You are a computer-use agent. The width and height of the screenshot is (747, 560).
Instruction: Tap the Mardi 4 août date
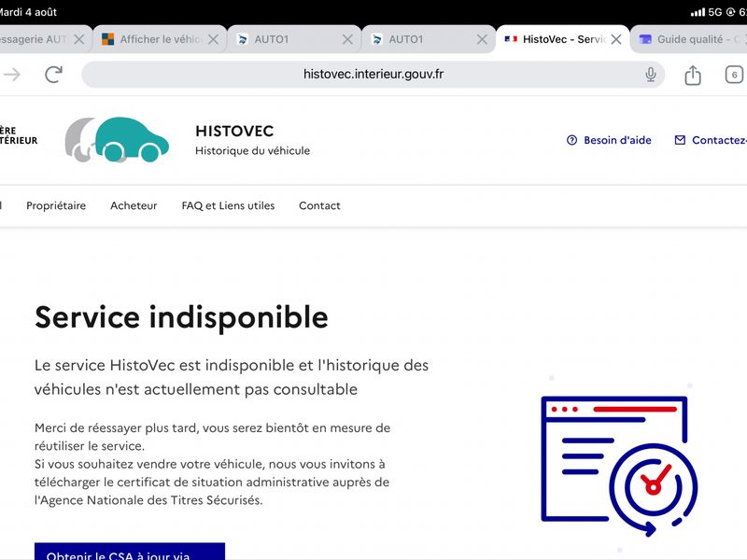[x=28, y=12]
